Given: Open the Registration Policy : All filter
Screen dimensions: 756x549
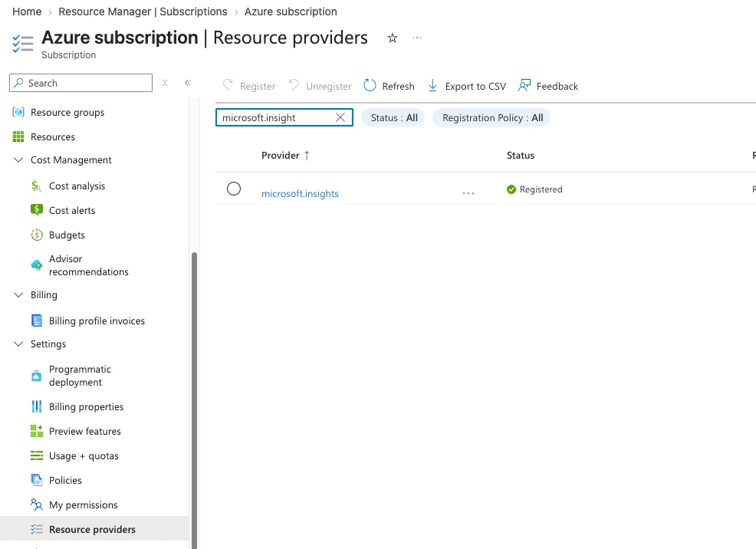Looking at the screenshot, I should 491,117.
